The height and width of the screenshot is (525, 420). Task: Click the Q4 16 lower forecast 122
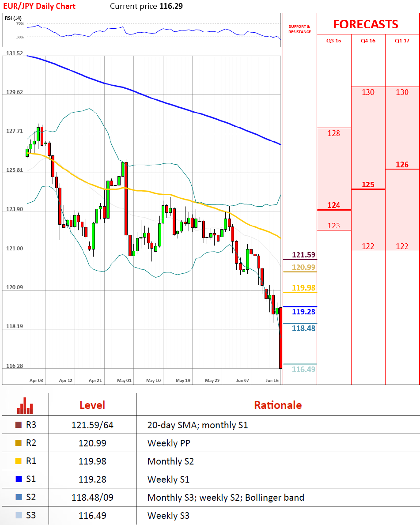(x=368, y=246)
